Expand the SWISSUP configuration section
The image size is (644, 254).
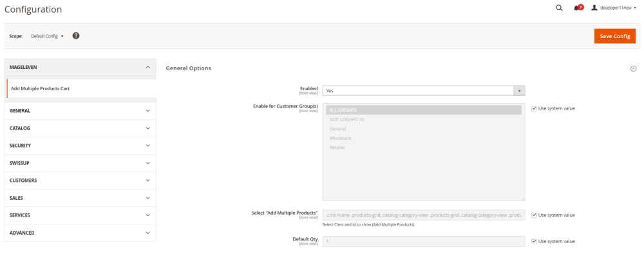tap(80, 163)
